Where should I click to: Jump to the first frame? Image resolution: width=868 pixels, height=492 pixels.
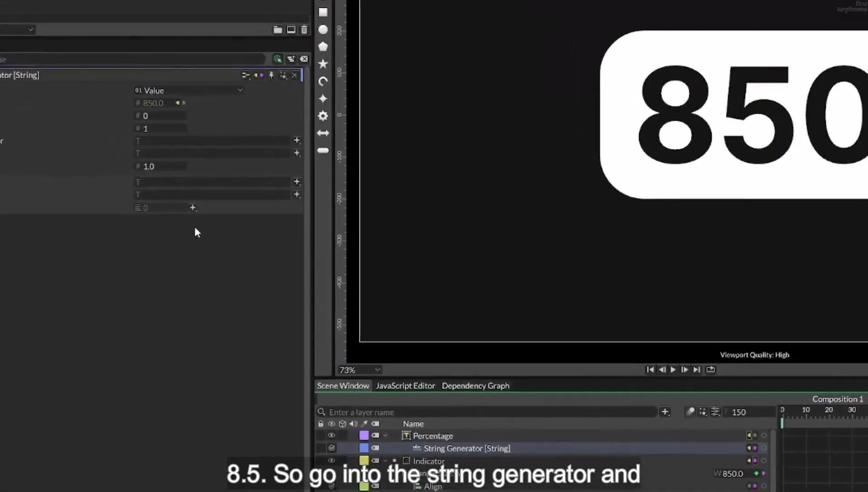[650, 369]
